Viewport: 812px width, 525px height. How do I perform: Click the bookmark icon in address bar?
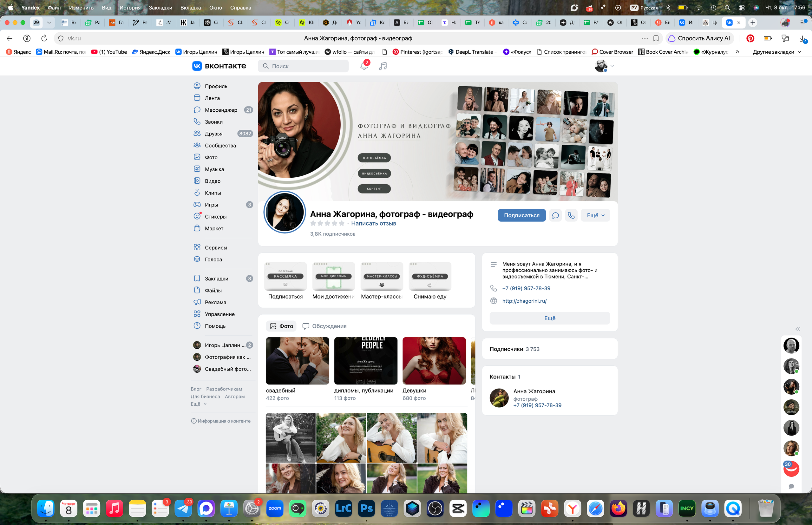tap(656, 38)
